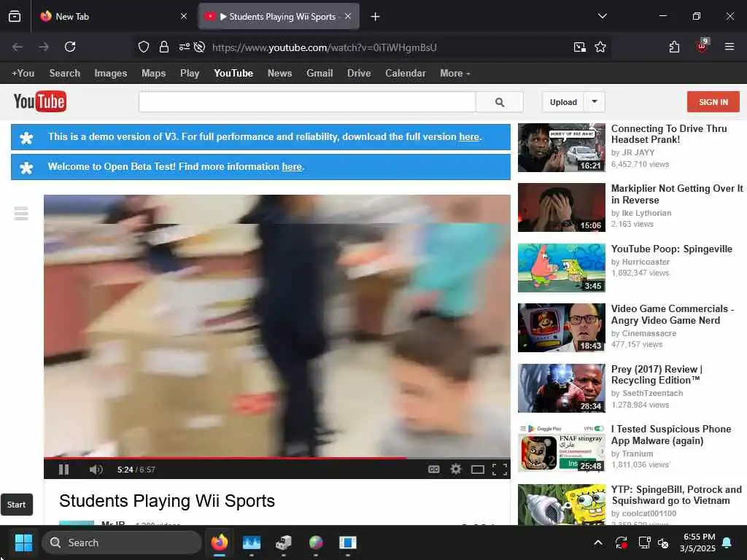The image size is (747, 560).
Task: Open Markiplier Not Getting Over It video title
Action: [676, 194]
